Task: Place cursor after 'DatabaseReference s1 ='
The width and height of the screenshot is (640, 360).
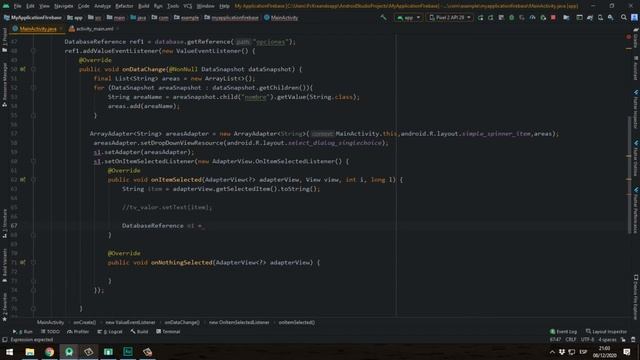Action: (x=204, y=226)
